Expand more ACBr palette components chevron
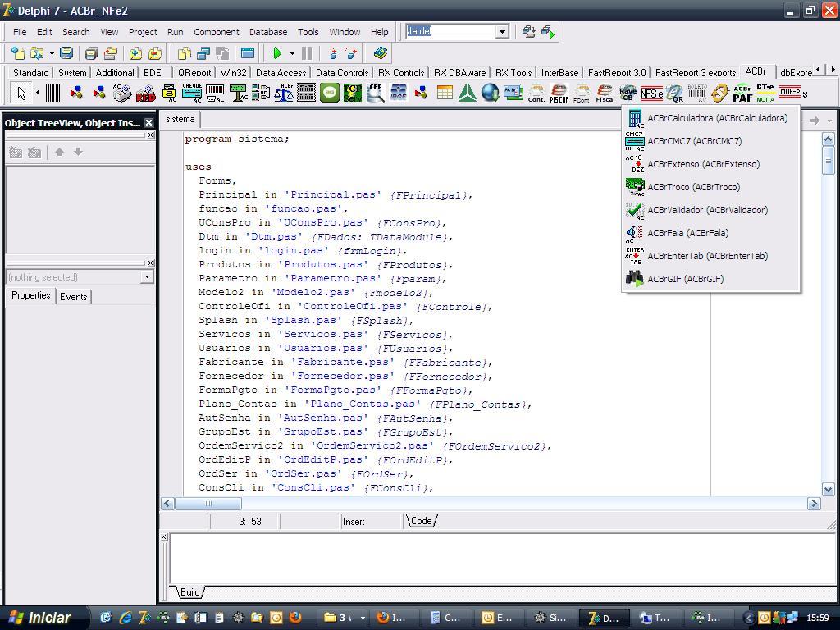This screenshot has width=840, height=630. pos(806,95)
